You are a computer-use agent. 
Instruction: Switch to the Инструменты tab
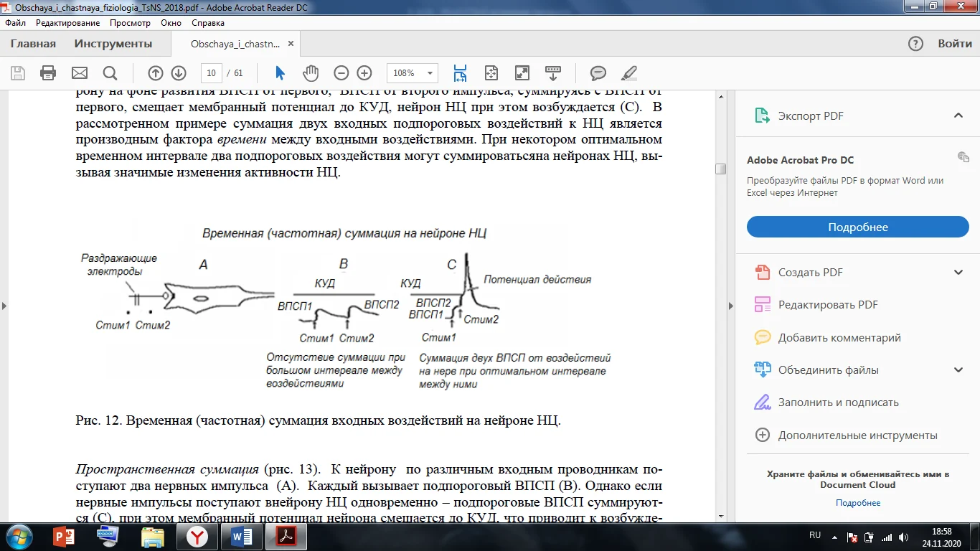pos(113,44)
